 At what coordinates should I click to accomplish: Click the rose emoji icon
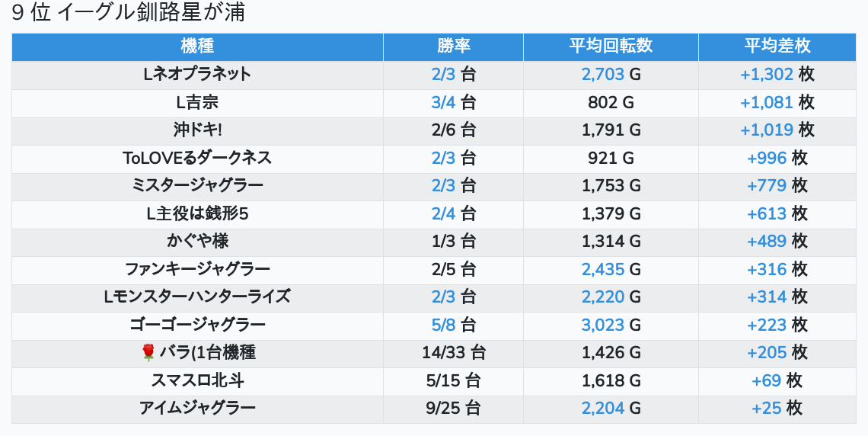(x=148, y=352)
